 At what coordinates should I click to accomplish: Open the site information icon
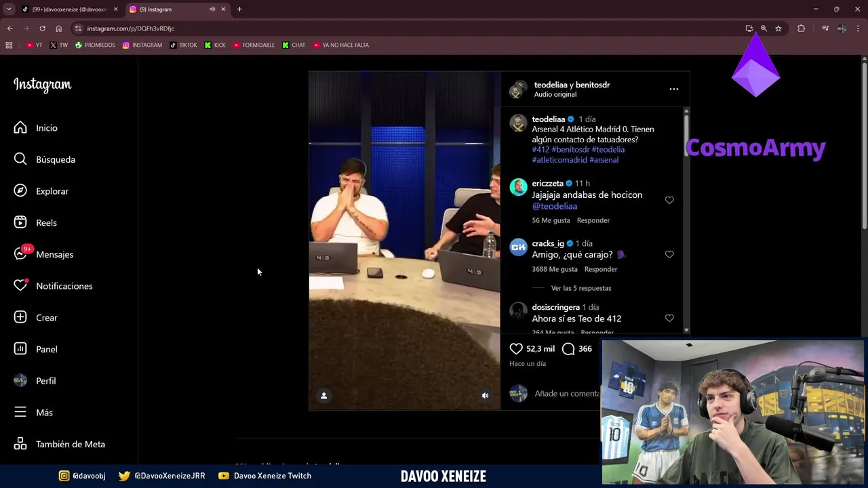(78, 28)
